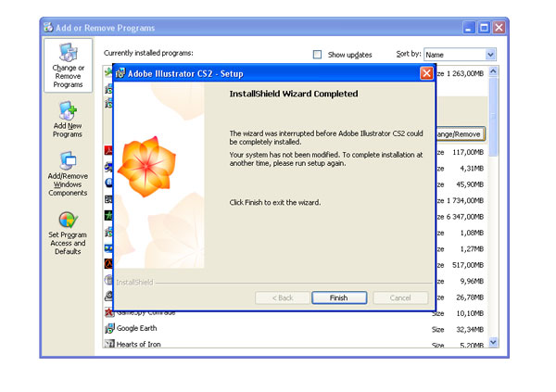Open Add New Programs
The height and width of the screenshot is (392, 556).
(68, 120)
